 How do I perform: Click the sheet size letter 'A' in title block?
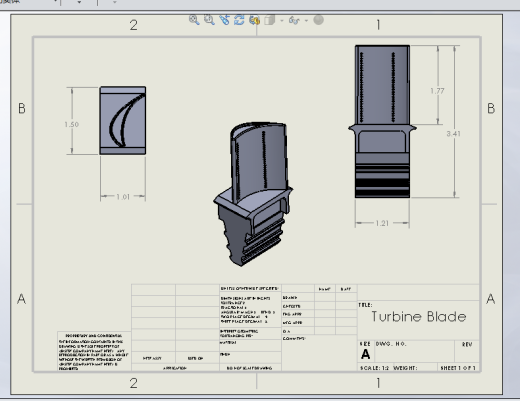366,354
